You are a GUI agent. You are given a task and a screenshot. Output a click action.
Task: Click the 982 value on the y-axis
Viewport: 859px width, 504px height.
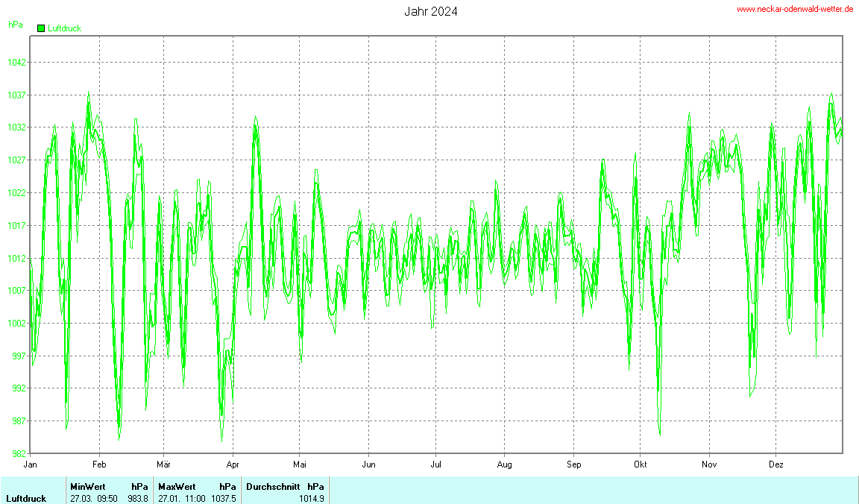(16, 453)
